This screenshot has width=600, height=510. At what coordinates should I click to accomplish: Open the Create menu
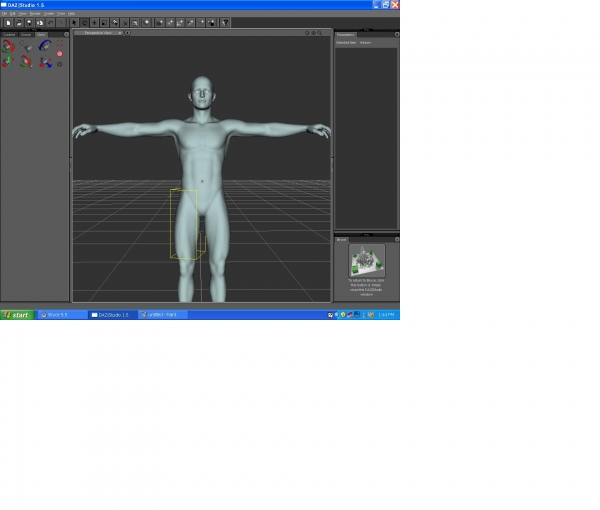click(49, 13)
